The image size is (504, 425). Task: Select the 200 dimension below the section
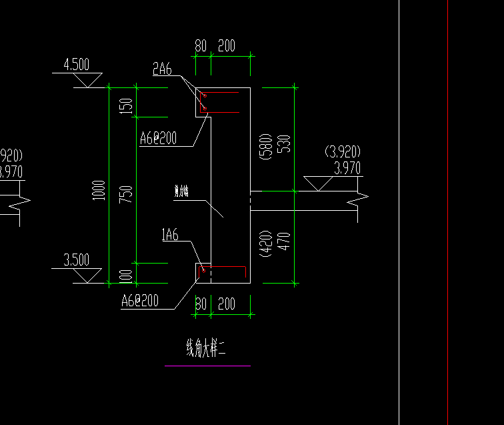click(227, 304)
